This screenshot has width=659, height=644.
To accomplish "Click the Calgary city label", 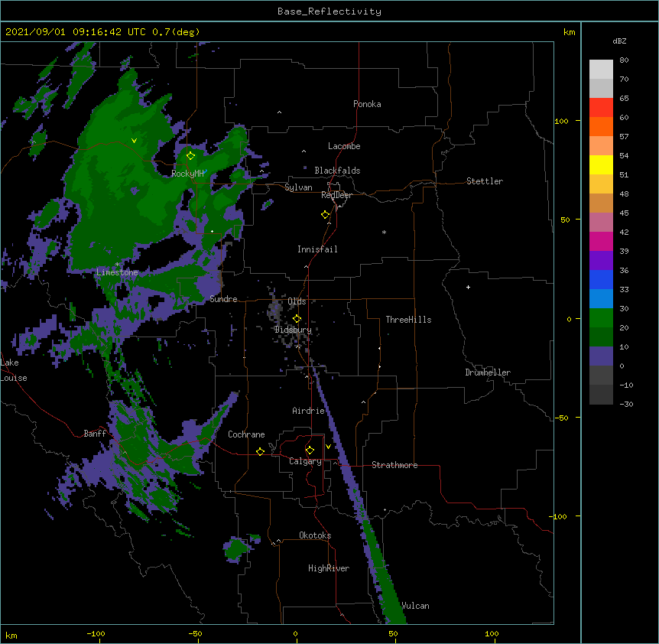I will pyautogui.click(x=305, y=461).
